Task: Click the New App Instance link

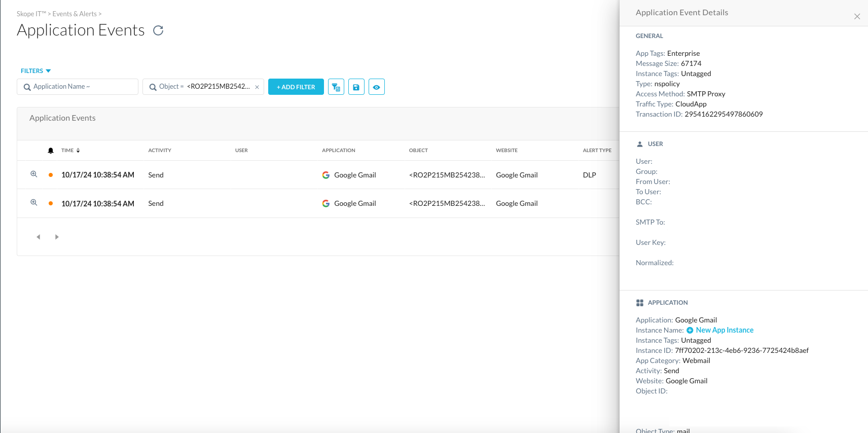Action: [x=720, y=330]
